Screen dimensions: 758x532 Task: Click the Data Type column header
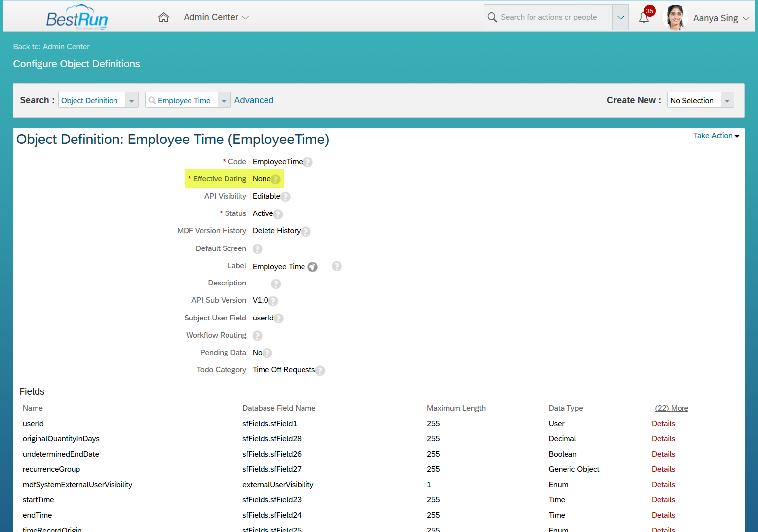pyautogui.click(x=566, y=408)
